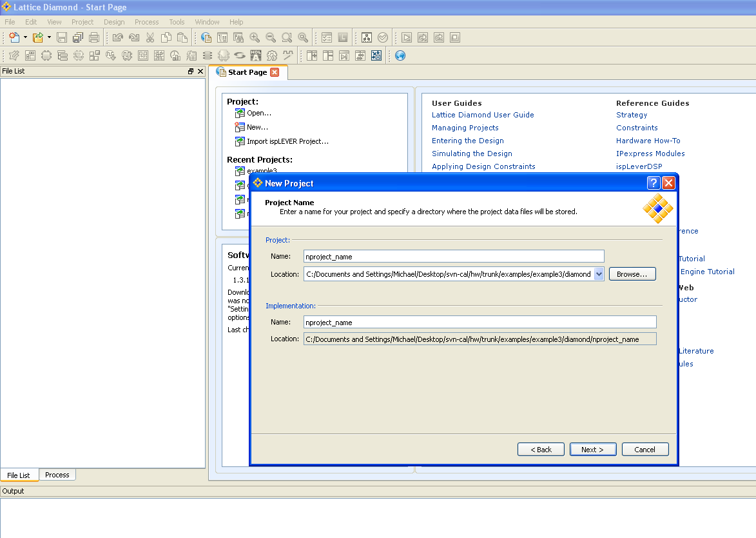Close the Start Page tab

tap(275, 72)
